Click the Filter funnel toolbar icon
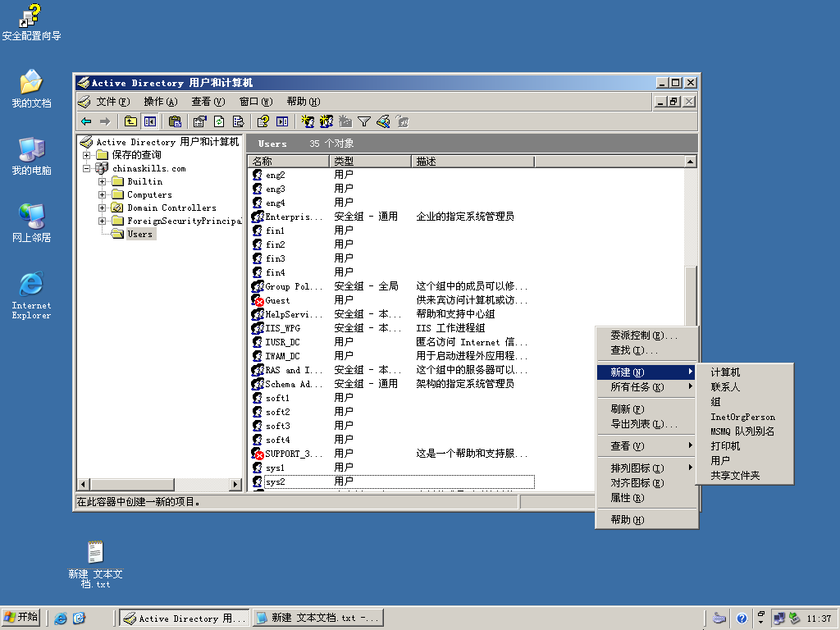This screenshot has height=630, width=840. click(x=364, y=121)
